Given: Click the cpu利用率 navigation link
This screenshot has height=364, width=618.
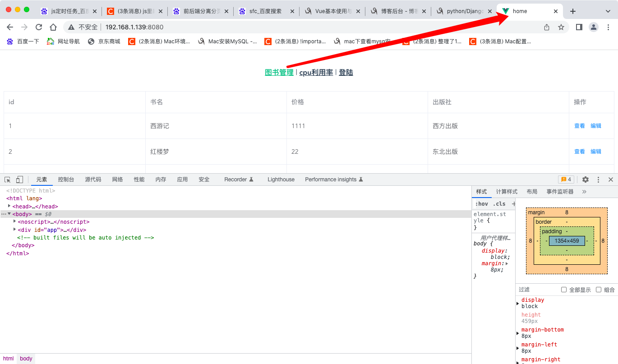Looking at the screenshot, I should [x=316, y=73].
